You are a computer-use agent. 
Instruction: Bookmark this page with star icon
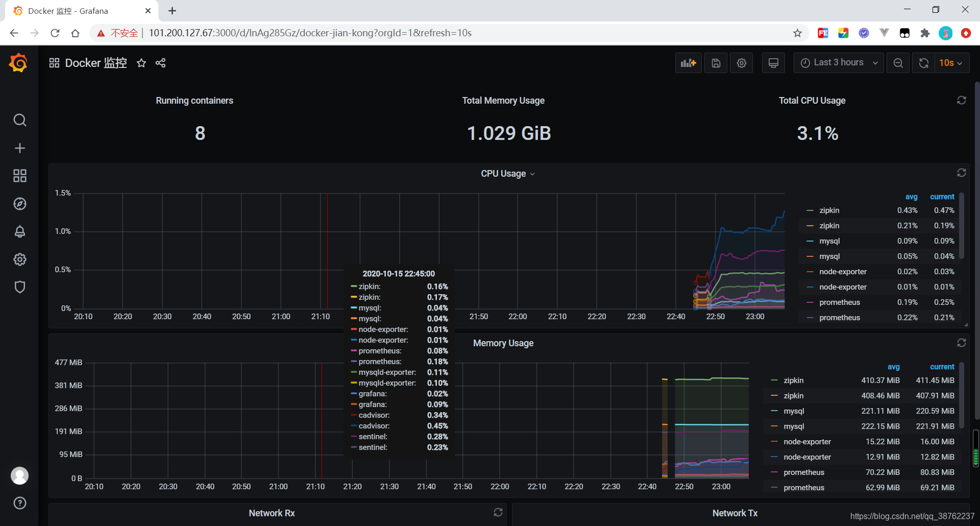click(x=797, y=33)
